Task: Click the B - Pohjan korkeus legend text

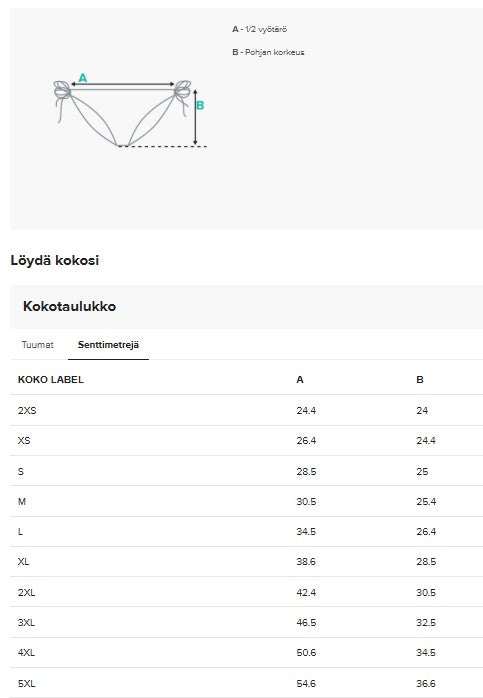Action: tap(268, 52)
